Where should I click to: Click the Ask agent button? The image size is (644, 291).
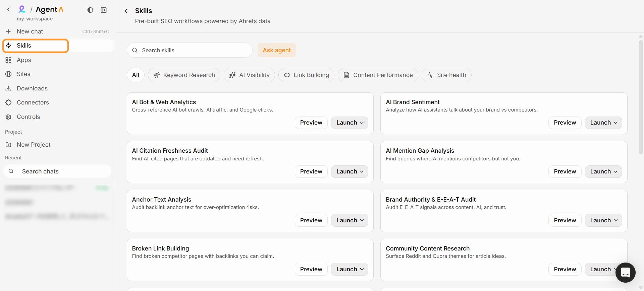click(x=277, y=50)
